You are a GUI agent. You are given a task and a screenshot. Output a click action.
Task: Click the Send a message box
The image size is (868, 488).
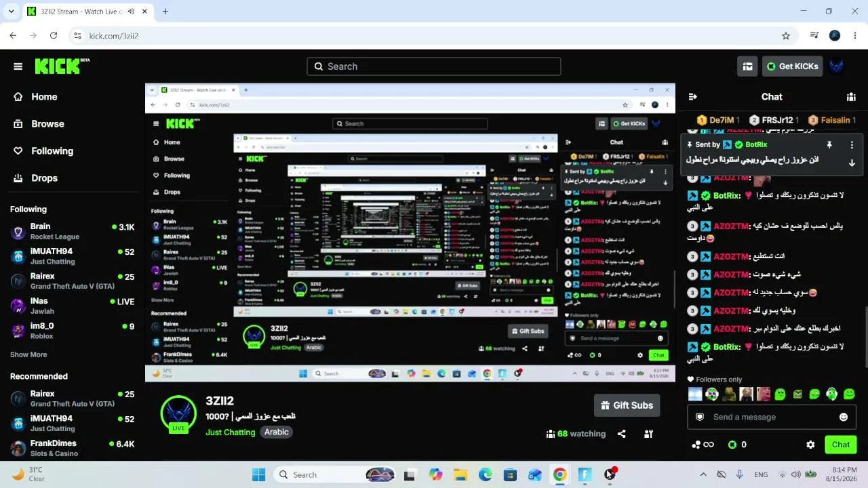click(772, 417)
